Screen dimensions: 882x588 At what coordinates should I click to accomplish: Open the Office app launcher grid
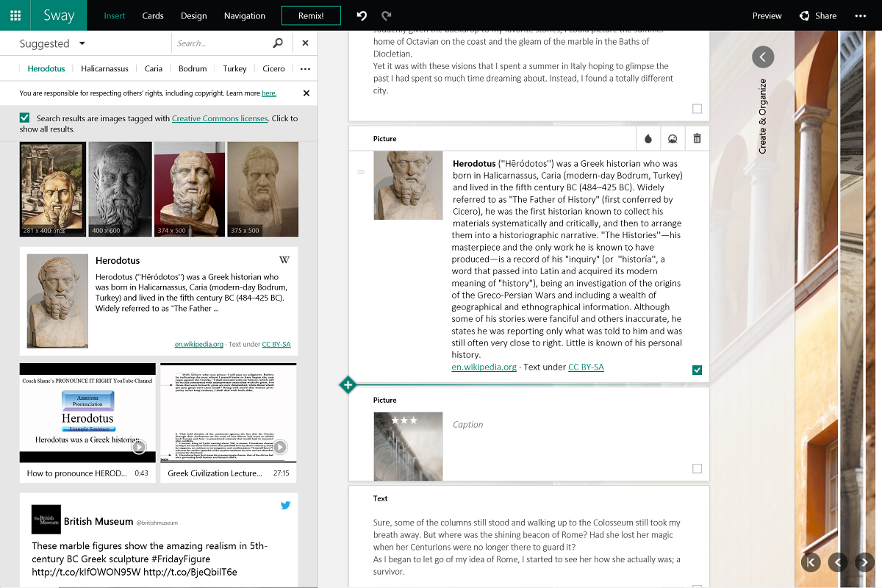(14, 15)
